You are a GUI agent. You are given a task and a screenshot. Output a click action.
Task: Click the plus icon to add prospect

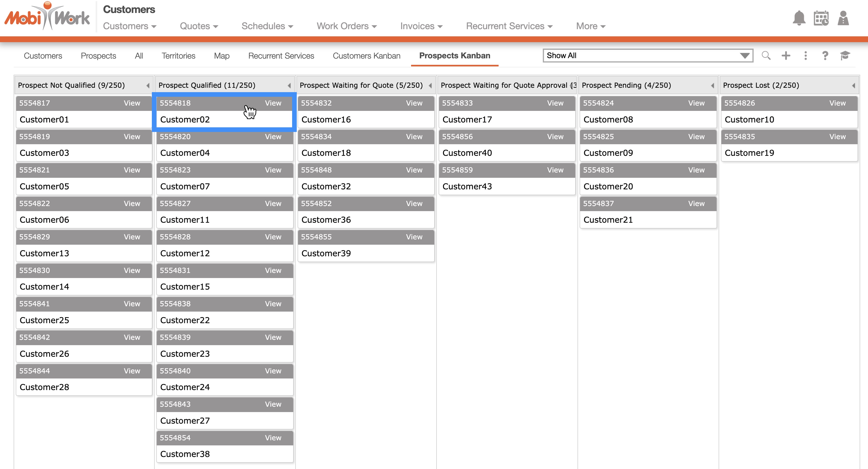(786, 56)
